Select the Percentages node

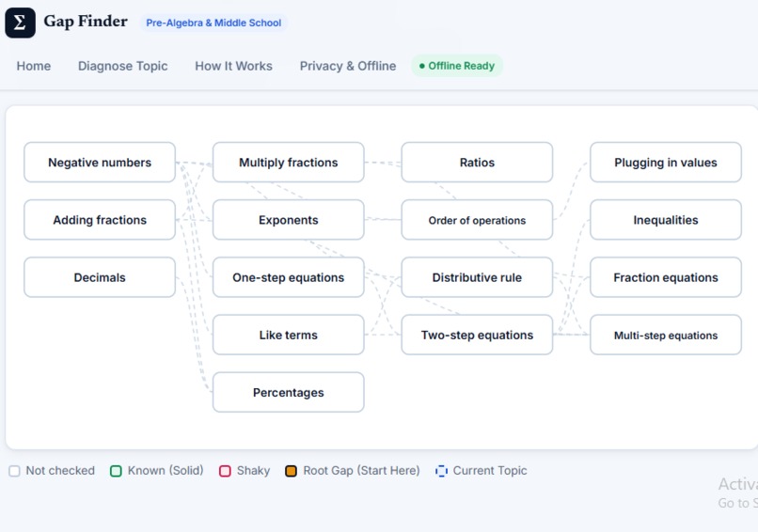click(x=288, y=392)
